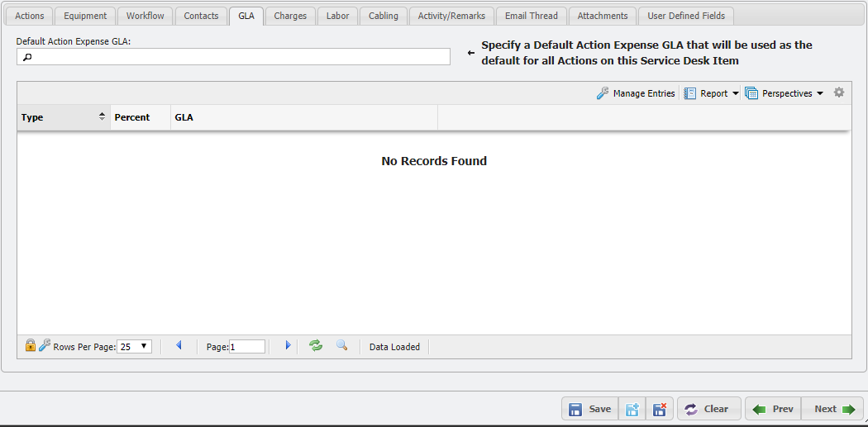868x427 pixels.
Task: Click the wrench icon beside Rows Per Page
Action: click(45, 346)
